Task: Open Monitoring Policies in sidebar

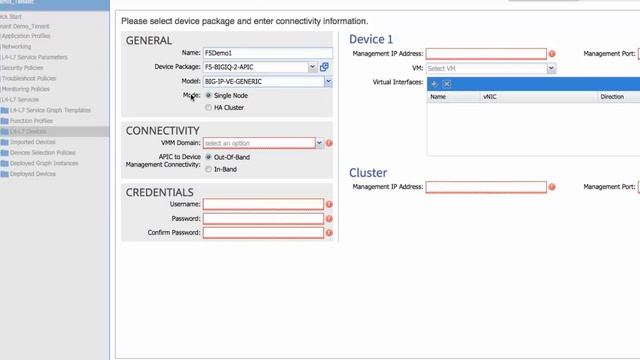Action: (25, 89)
